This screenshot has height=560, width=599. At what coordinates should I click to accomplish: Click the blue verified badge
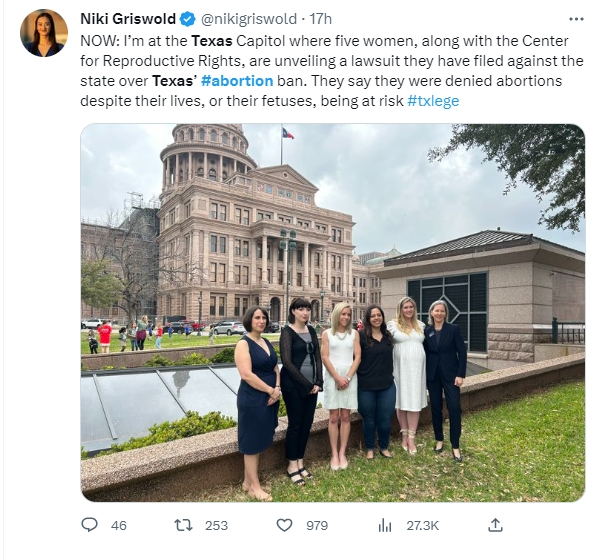pos(188,19)
